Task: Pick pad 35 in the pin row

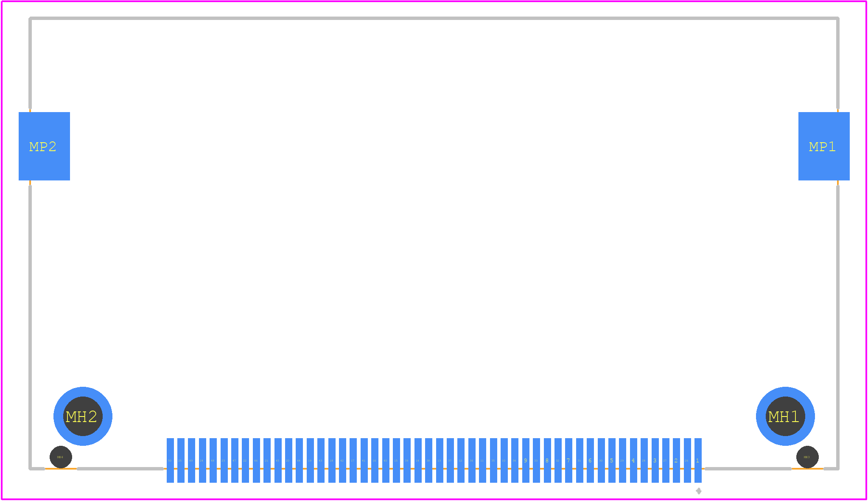Action: (x=493, y=460)
